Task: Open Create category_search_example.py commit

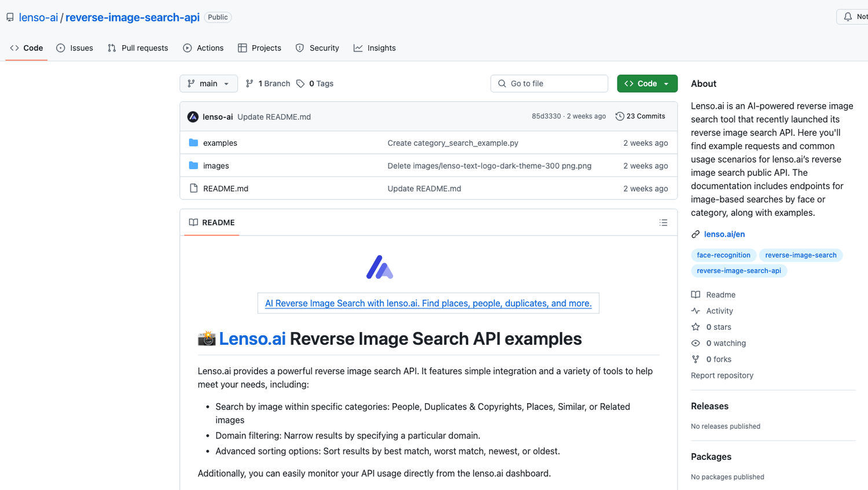Action: click(453, 143)
